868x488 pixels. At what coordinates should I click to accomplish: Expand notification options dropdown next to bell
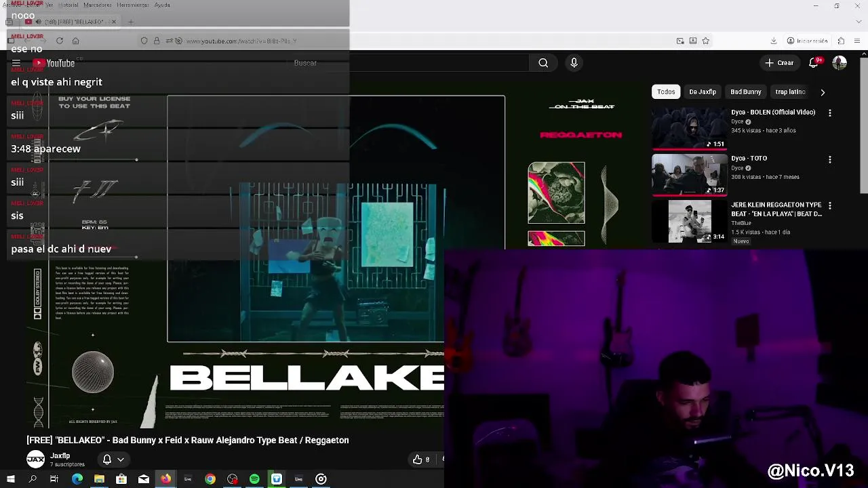(121, 460)
